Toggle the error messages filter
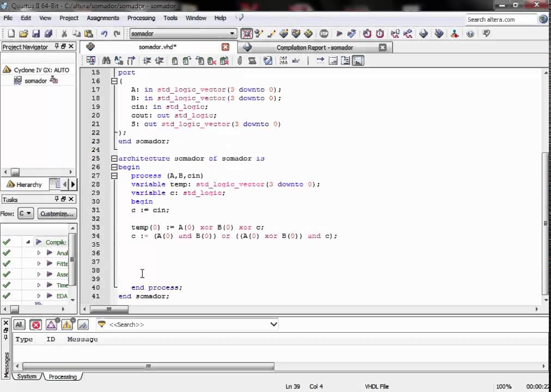This screenshot has width=551, height=392. pos(36,325)
